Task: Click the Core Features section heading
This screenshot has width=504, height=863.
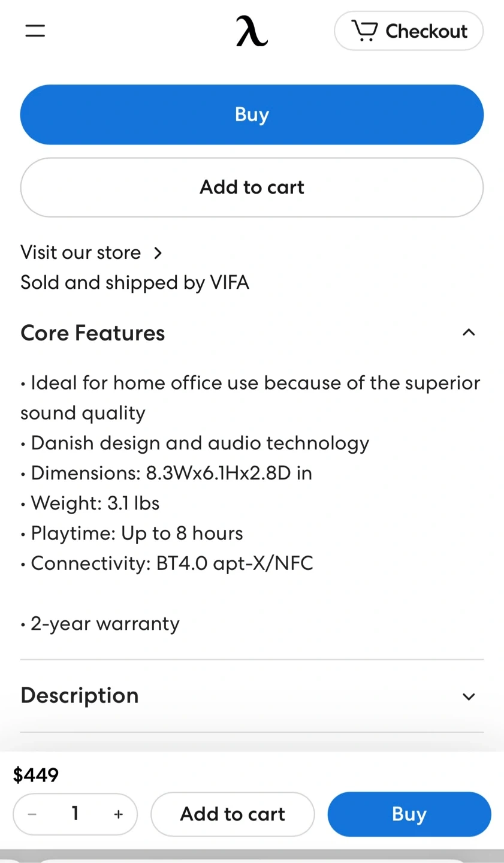Action: (x=93, y=333)
